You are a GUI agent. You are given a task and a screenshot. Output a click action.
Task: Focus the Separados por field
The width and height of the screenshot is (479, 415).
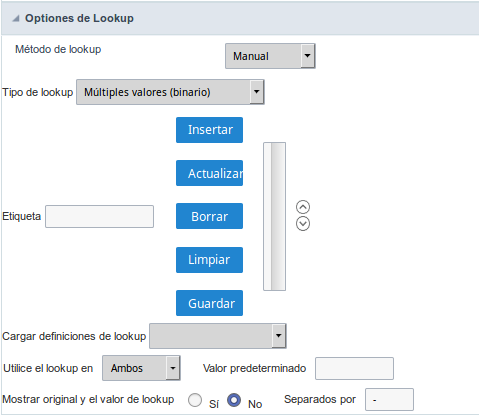pyautogui.click(x=389, y=399)
